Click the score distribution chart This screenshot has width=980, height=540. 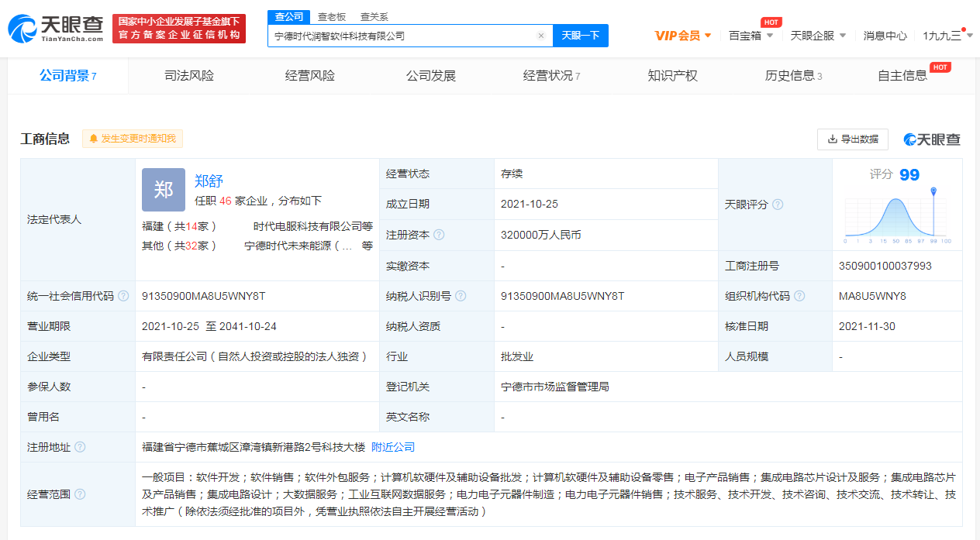tap(897, 217)
